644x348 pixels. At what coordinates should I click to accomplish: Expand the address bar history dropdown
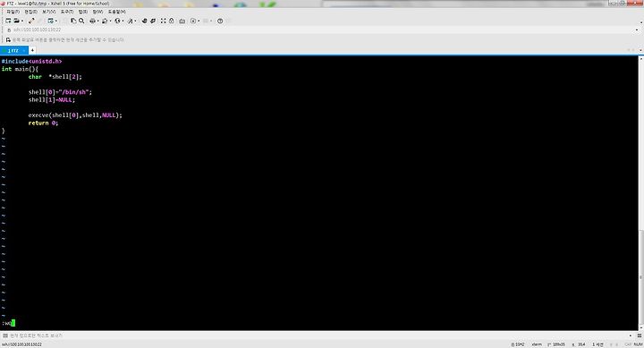(637, 30)
